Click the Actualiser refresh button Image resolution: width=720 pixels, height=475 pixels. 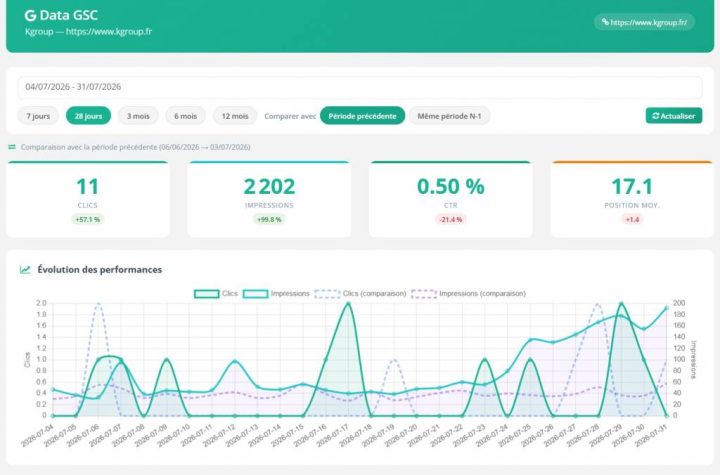pyautogui.click(x=674, y=116)
